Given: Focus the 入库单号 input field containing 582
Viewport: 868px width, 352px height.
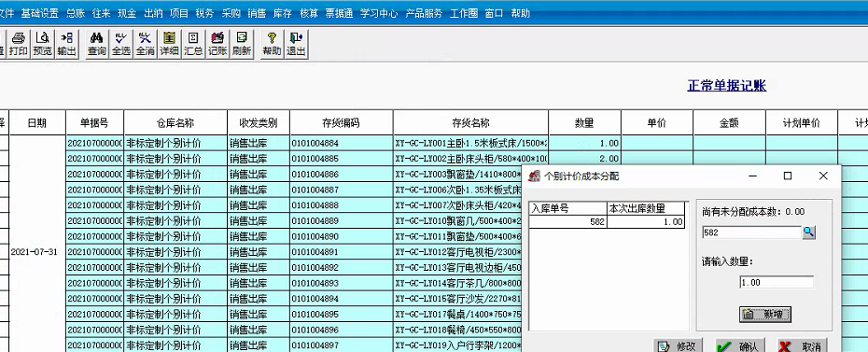Looking at the screenshot, I should tap(751, 233).
